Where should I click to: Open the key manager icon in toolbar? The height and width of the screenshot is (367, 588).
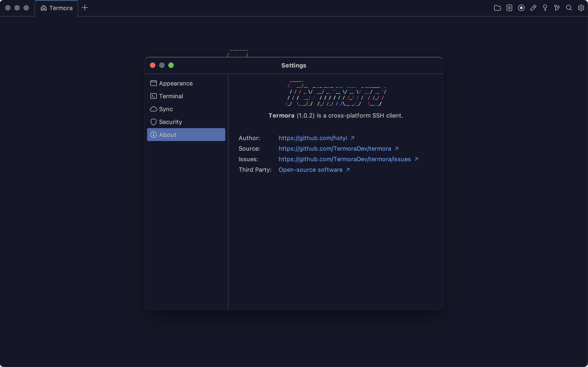(x=545, y=8)
